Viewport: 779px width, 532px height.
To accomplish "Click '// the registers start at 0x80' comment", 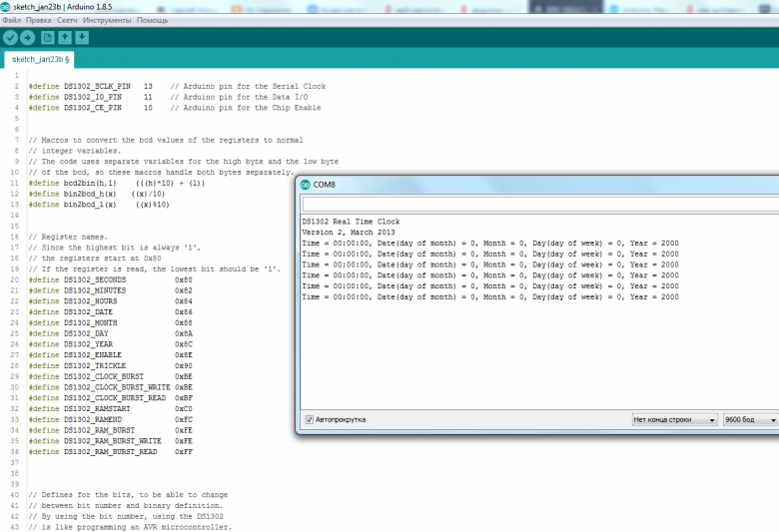I will point(95,259).
